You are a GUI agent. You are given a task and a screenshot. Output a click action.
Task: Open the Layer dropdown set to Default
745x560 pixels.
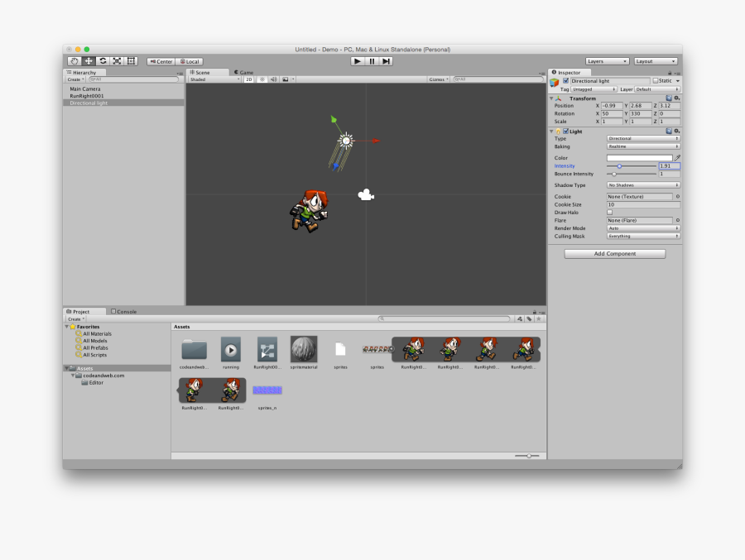tap(656, 89)
